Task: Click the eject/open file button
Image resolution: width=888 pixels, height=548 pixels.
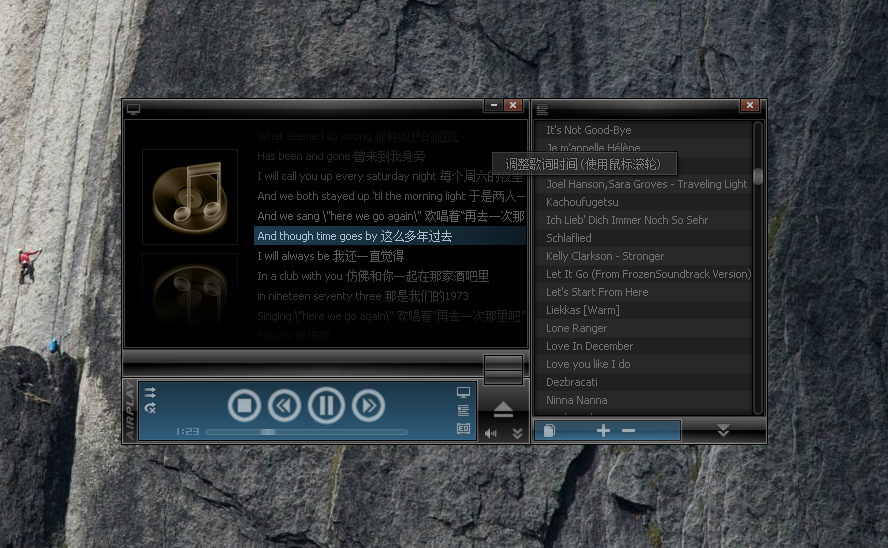Action: coord(503,410)
